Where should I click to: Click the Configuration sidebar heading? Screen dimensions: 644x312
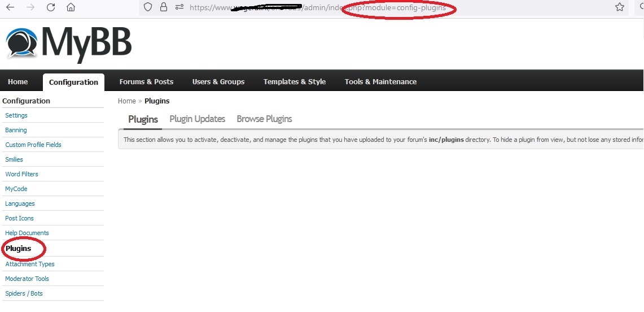(27, 101)
